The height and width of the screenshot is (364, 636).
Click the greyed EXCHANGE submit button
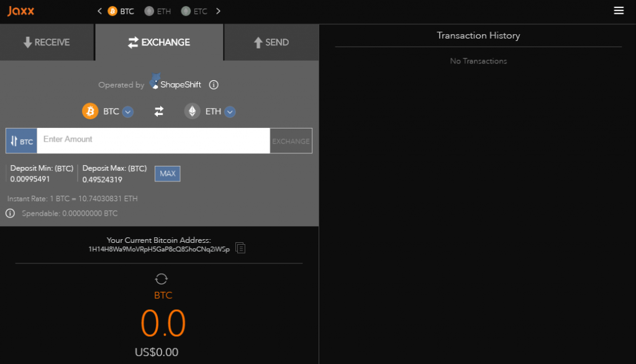coord(291,141)
